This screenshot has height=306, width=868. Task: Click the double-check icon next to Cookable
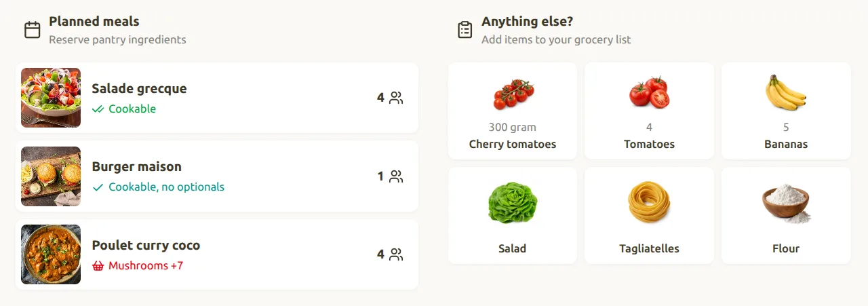[98, 109]
